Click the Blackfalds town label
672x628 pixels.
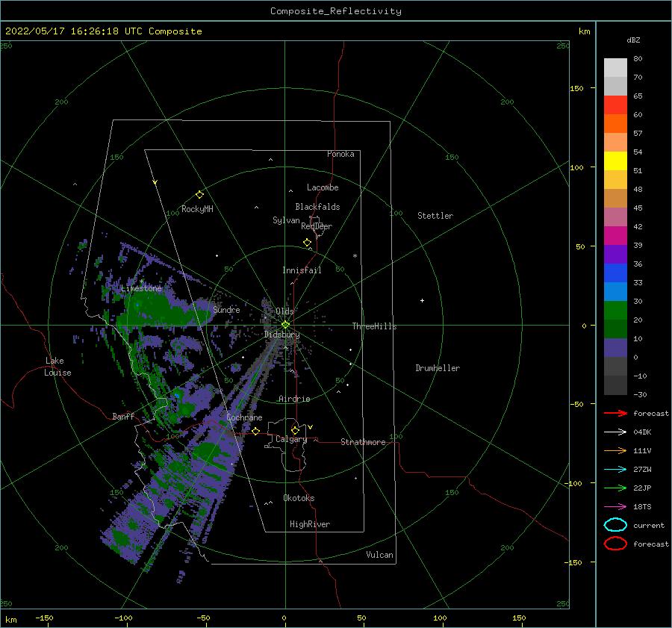point(317,207)
